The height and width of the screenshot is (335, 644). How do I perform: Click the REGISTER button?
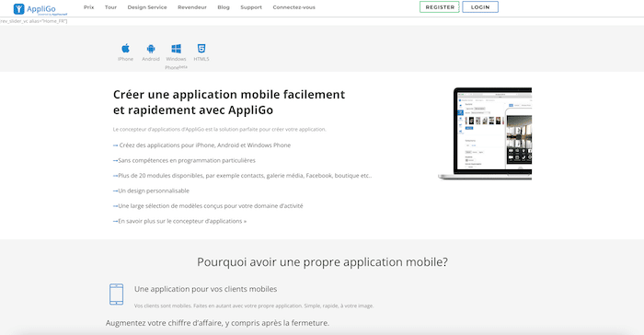pos(440,7)
